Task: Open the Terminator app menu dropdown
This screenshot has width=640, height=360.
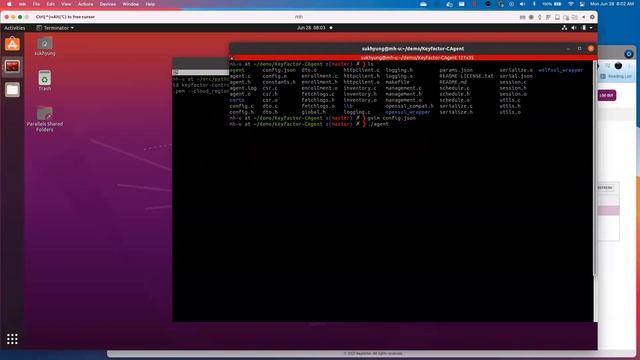Action: click(55, 28)
